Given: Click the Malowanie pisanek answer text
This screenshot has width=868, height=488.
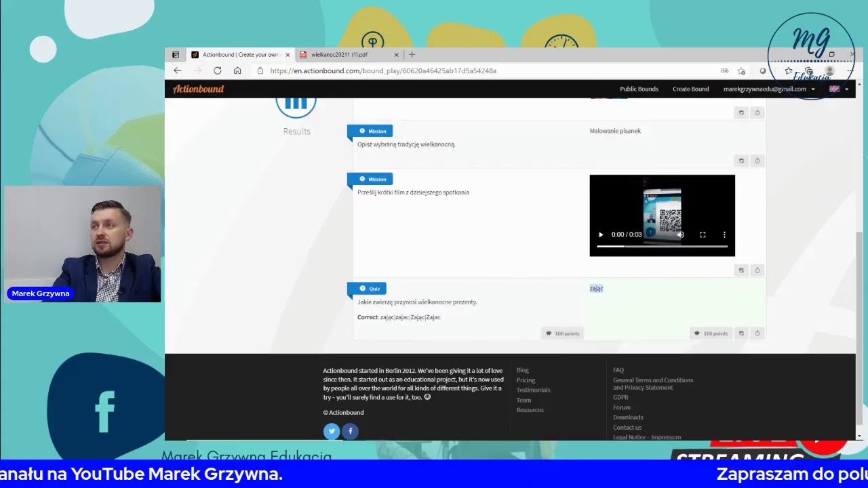Looking at the screenshot, I should (x=615, y=131).
